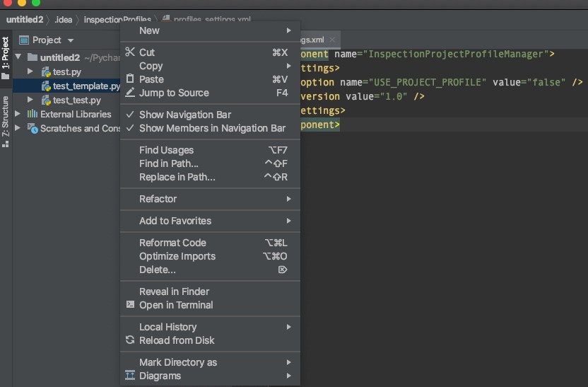The image size is (588, 387).
Task: Click the version value "1.0" in editor
Action: coord(394,96)
